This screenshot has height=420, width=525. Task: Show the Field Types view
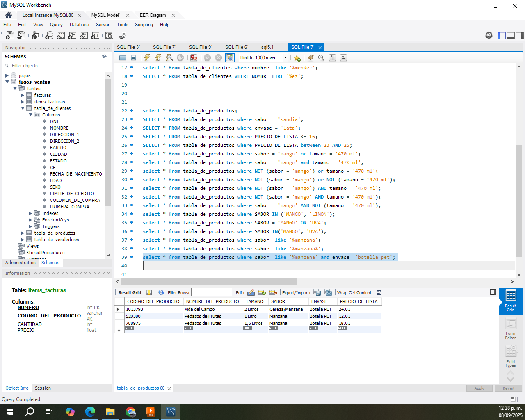coord(511,357)
